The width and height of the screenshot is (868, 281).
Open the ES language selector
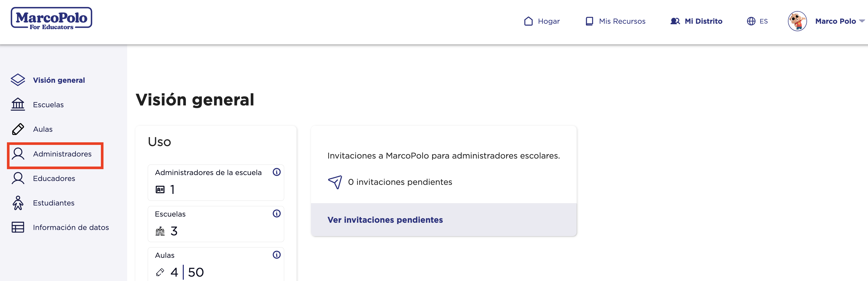click(x=757, y=21)
